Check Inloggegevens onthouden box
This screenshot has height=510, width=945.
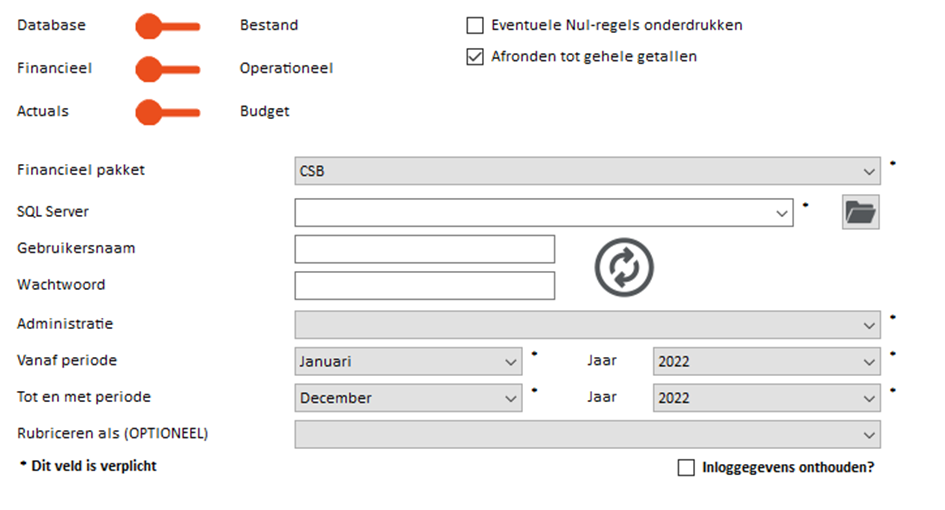point(686,468)
